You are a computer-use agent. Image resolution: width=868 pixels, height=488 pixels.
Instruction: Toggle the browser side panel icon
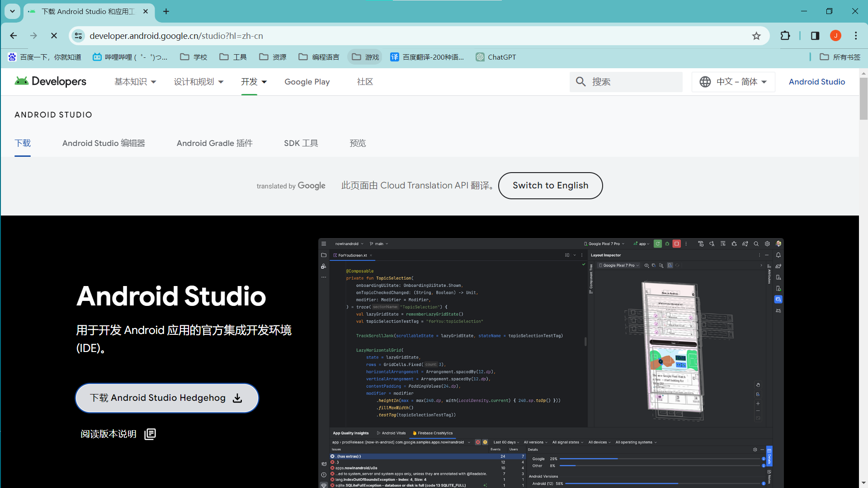click(815, 36)
